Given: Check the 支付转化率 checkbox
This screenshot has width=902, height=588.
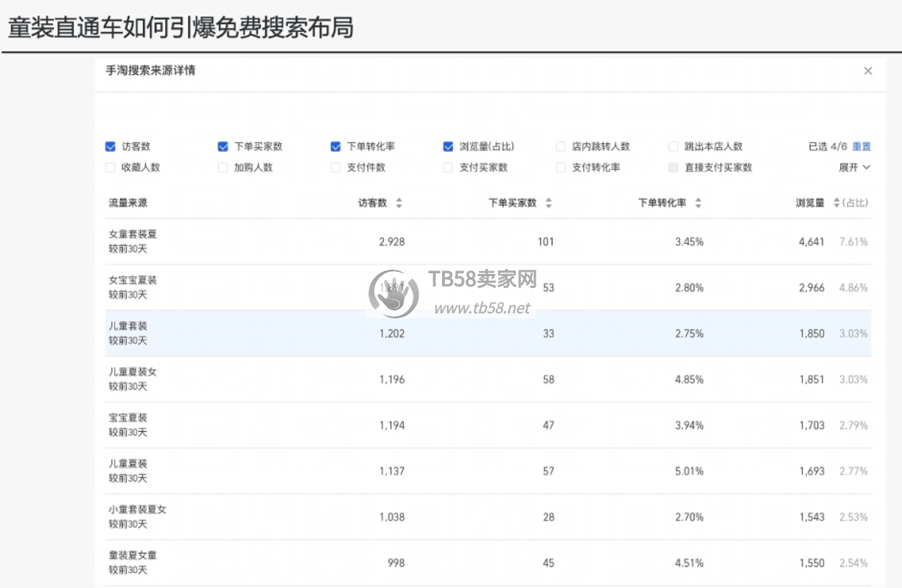Looking at the screenshot, I should coord(561,167).
